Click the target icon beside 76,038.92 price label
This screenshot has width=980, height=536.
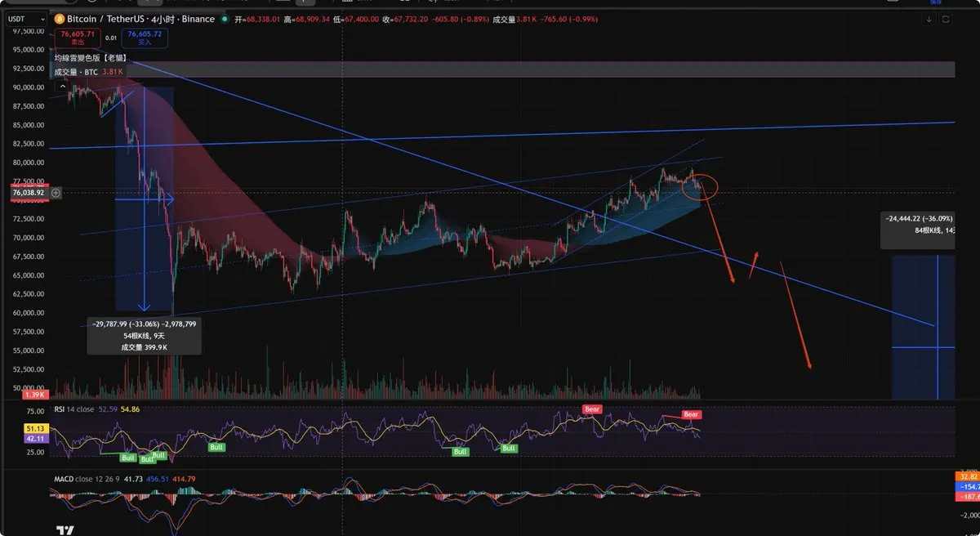click(56, 194)
